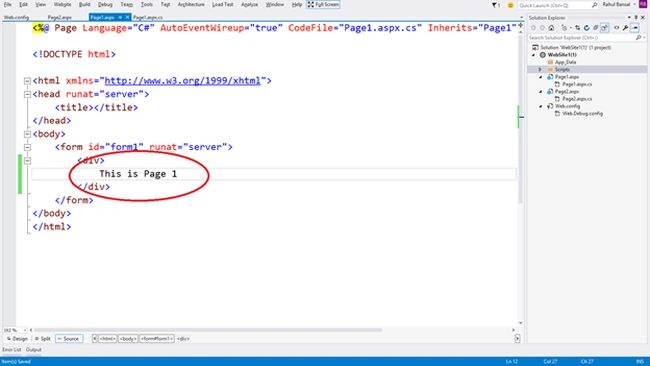This screenshot has height=366, width=650.
Task: Click the feedback smiley icon
Action: (510, 5)
